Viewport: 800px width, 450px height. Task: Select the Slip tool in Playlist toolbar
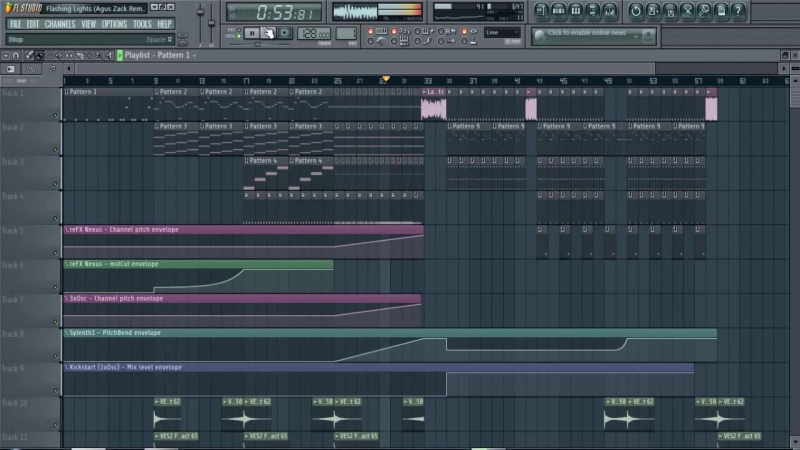[x=69, y=55]
